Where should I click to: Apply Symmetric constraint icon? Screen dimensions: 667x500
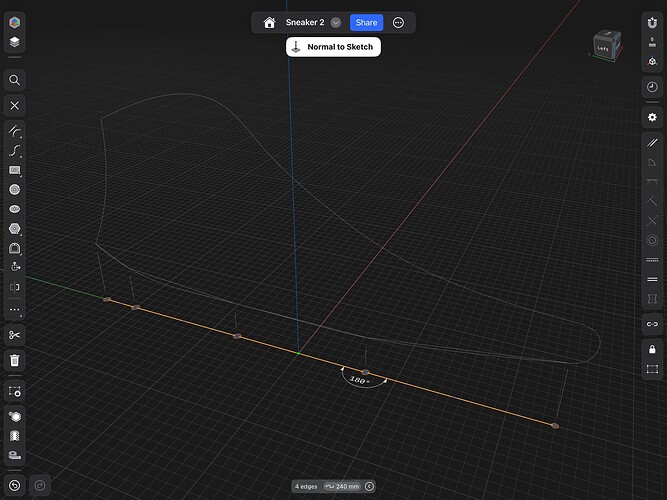[x=652, y=299]
